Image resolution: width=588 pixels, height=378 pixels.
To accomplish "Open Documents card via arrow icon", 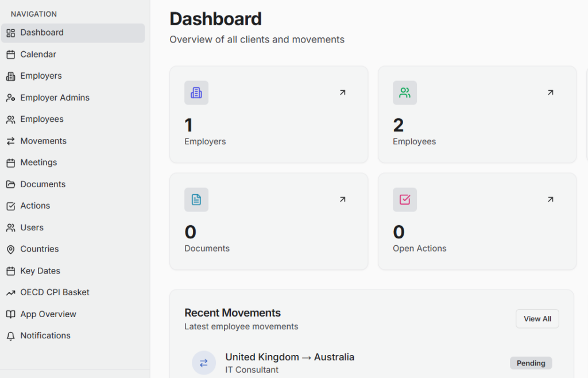I will pos(342,199).
